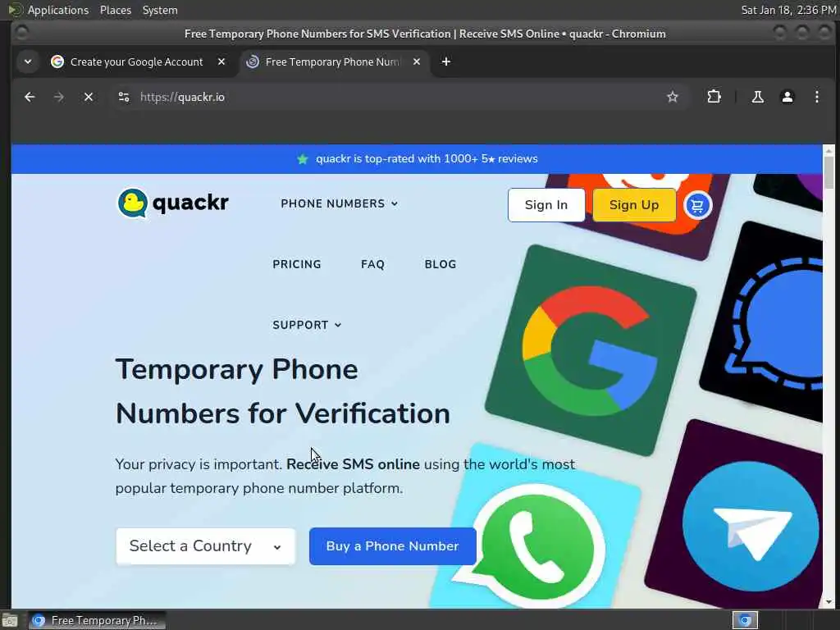Open site information icon in address bar
Image resolution: width=840 pixels, height=630 pixels.
pyautogui.click(x=124, y=97)
